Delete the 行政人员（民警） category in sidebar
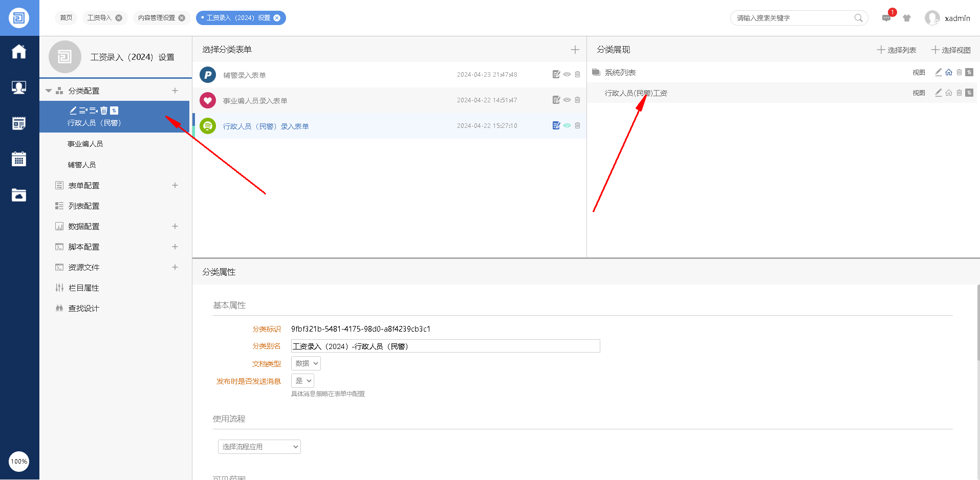This screenshot has height=480, width=980. coord(104,111)
